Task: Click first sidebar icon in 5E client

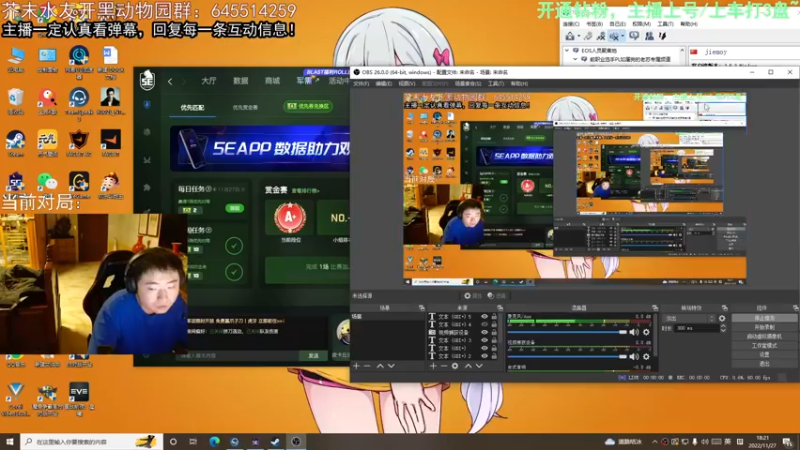Action: [147, 105]
